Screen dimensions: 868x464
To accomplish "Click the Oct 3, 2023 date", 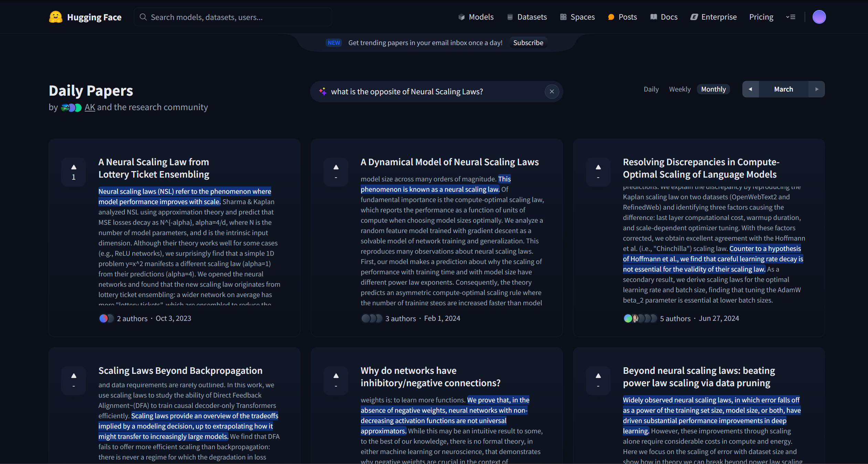I will click(173, 318).
